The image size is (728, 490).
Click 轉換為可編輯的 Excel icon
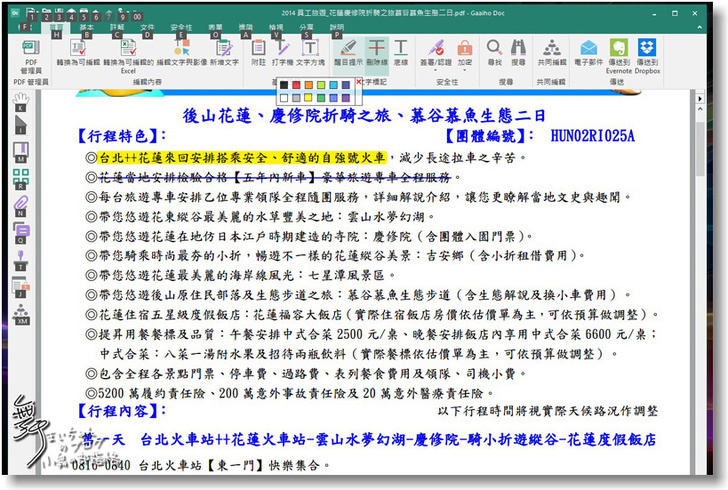(x=128, y=56)
